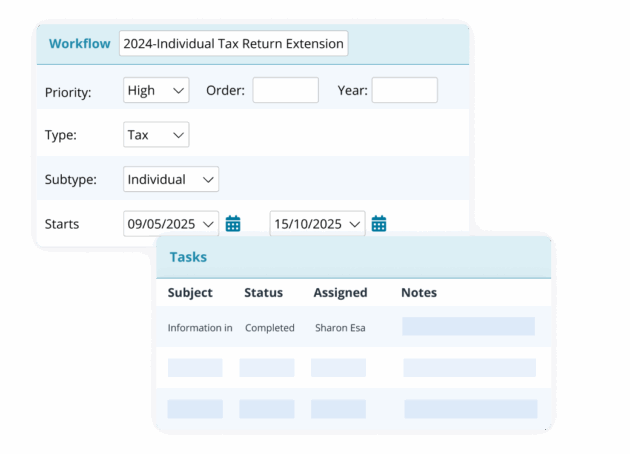
Task: Click the Type: label
Action: (61, 135)
